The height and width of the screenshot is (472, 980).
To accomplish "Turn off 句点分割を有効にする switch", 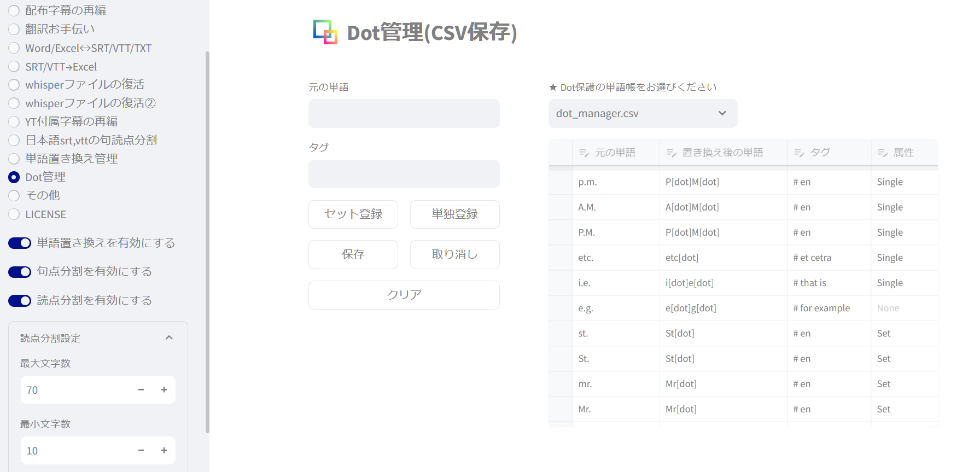I will [x=20, y=272].
